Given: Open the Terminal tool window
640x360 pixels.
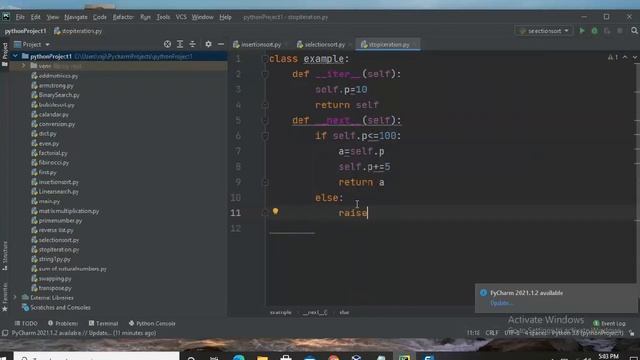Looking at the screenshot, I should 103,323.
